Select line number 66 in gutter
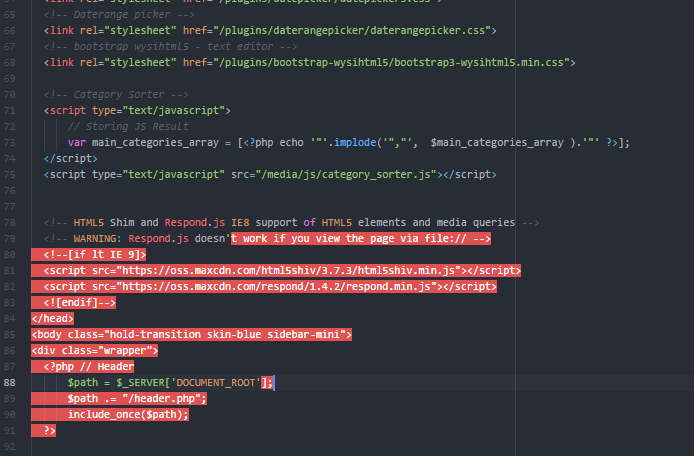The image size is (694, 456). click(9, 31)
